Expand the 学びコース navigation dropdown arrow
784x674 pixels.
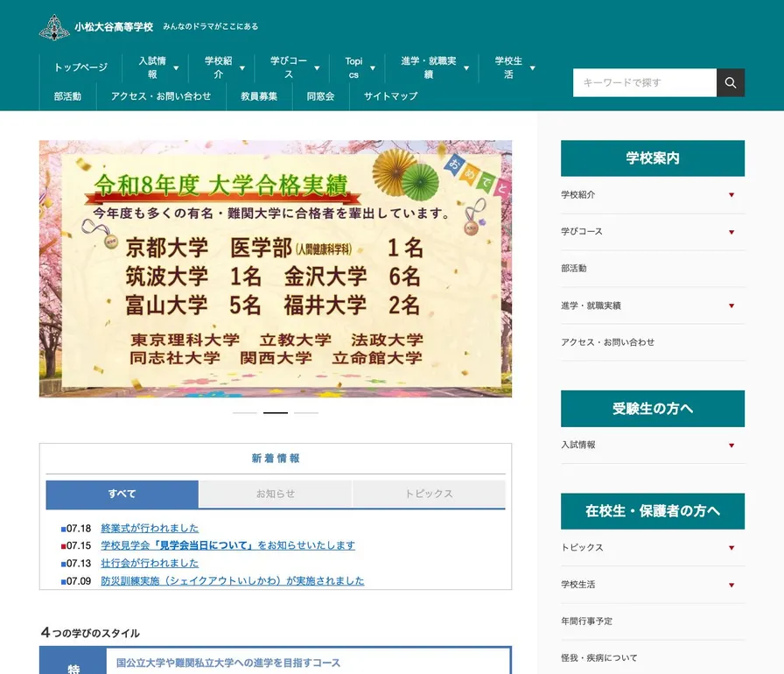point(317,68)
